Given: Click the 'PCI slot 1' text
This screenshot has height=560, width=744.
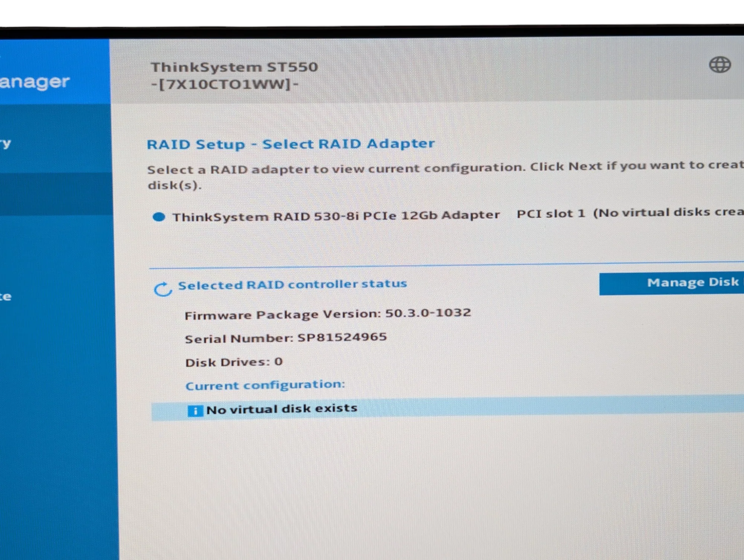Looking at the screenshot, I should click(551, 214).
